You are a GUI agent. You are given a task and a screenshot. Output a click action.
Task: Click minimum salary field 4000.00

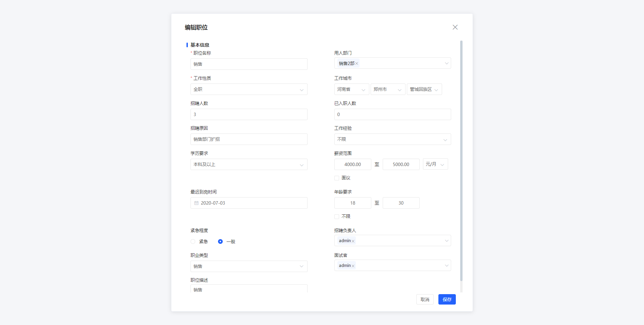click(x=353, y=164)
